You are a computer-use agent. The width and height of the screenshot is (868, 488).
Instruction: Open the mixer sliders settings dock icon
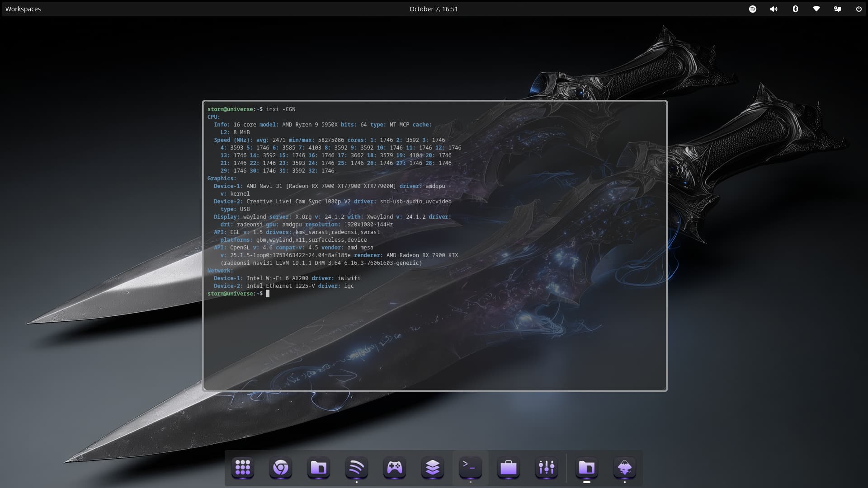547,468
